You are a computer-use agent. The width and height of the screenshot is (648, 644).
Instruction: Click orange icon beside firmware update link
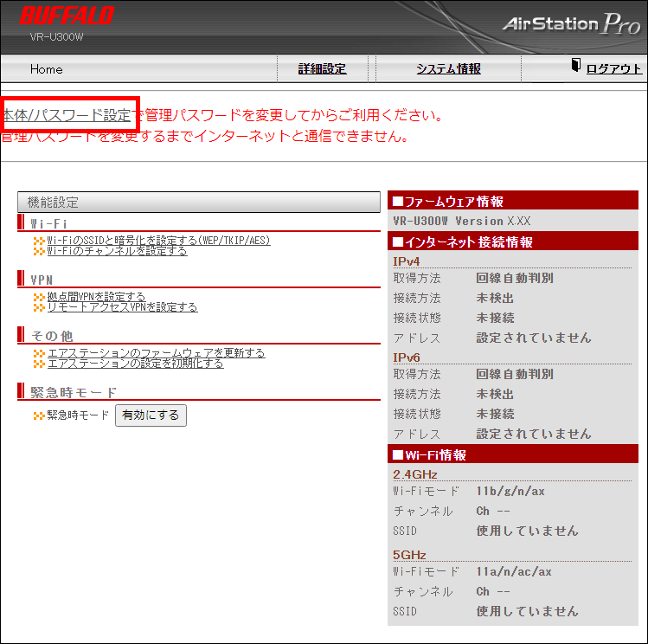(x=39, y=353)
